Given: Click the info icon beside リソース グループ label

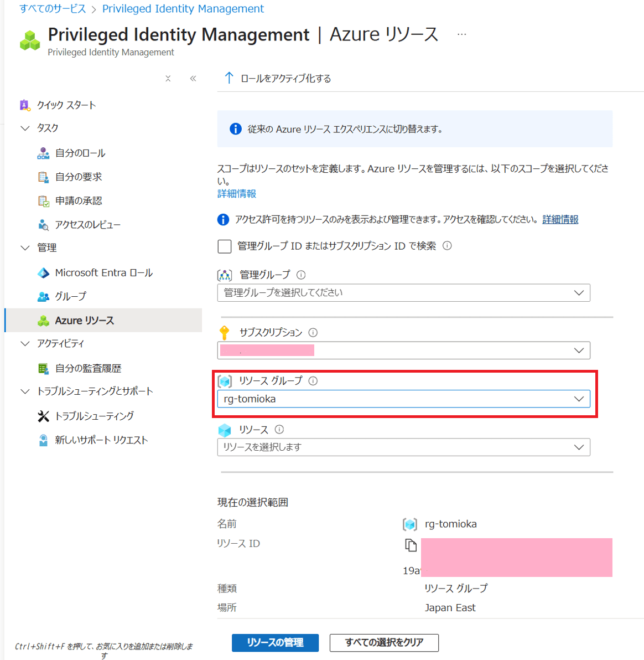Looking at the screenshot, I should [x=313, y=381].
